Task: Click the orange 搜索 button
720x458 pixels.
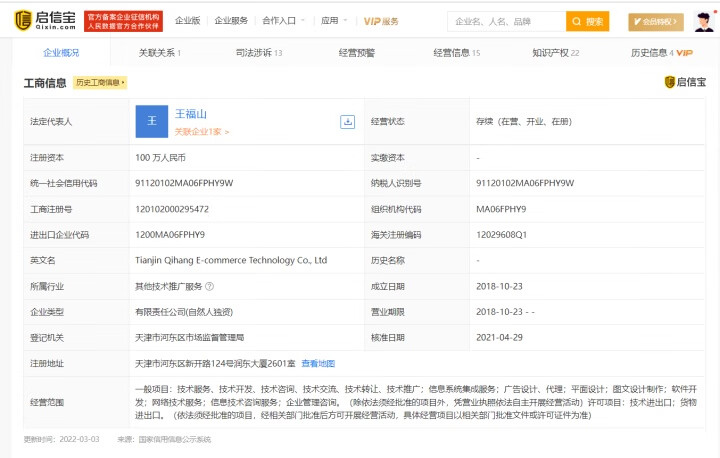Action: pyautogui.click(x=588, y=22)
